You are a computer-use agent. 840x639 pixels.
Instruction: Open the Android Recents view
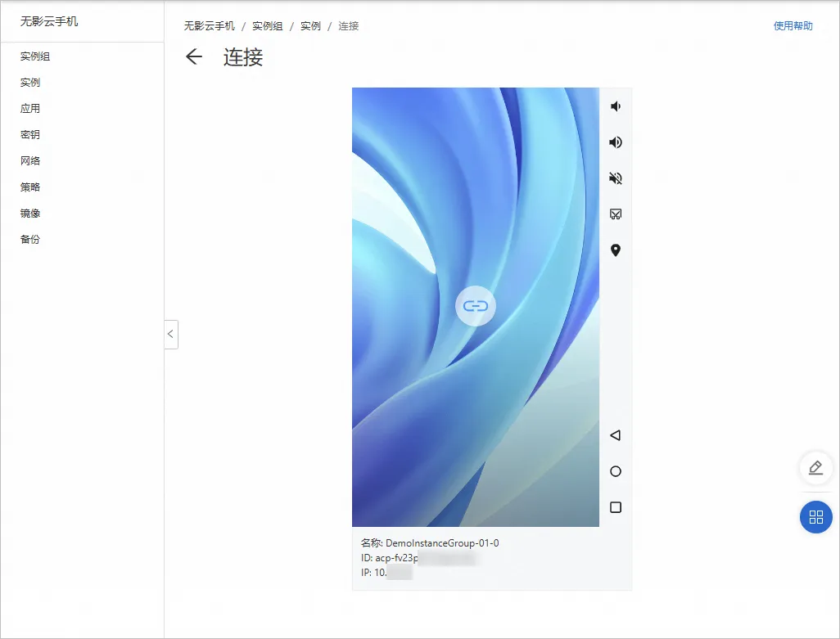point(616,507)
